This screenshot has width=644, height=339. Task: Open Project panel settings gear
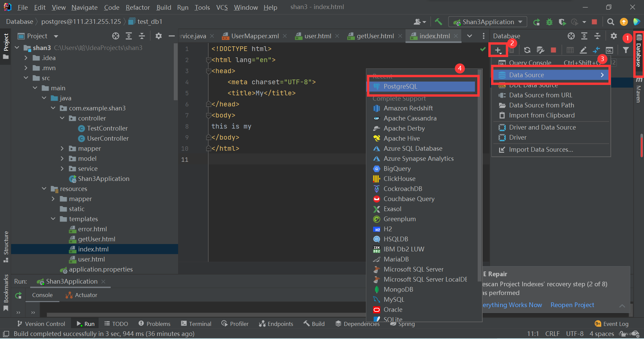coord(159,36)
